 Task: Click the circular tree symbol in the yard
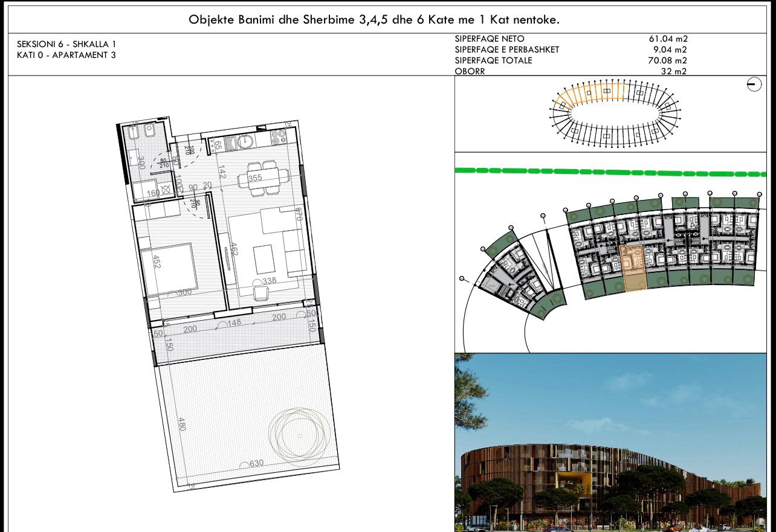click(300, 432)
